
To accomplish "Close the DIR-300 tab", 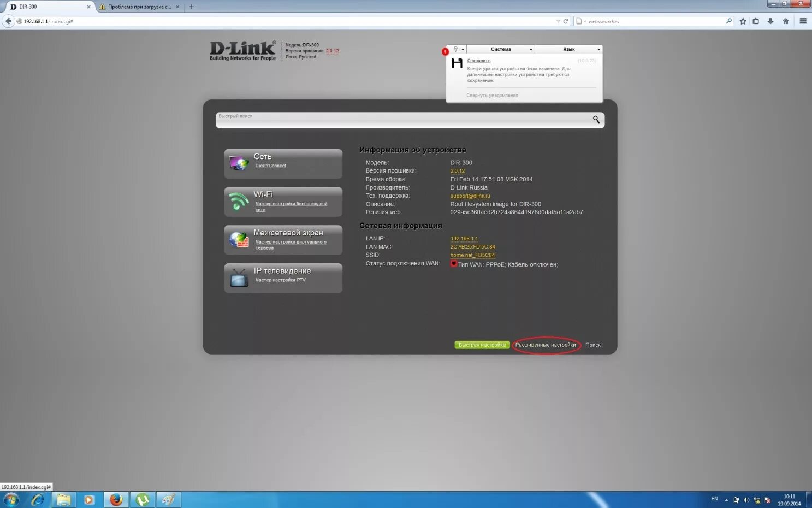I will (89, 7).
